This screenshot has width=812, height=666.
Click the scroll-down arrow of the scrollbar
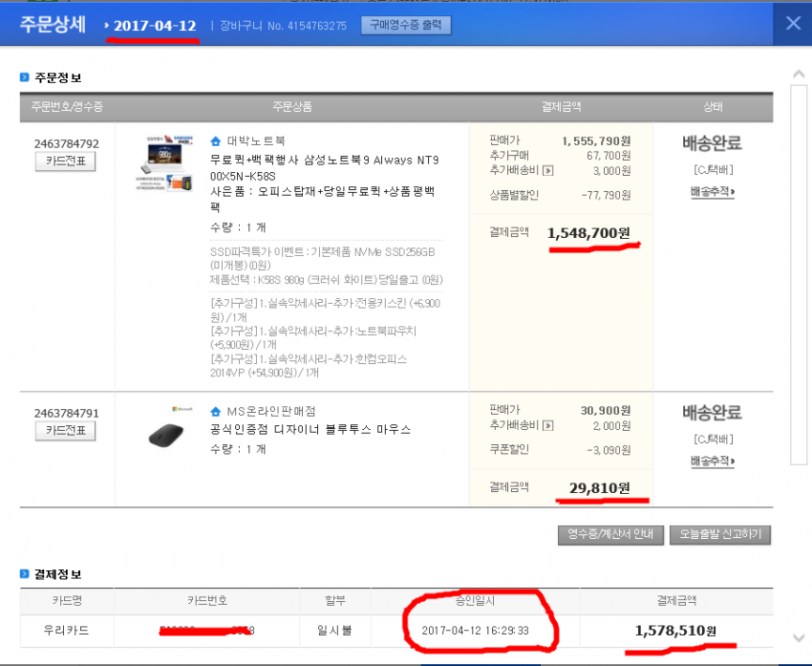point(799,638)
